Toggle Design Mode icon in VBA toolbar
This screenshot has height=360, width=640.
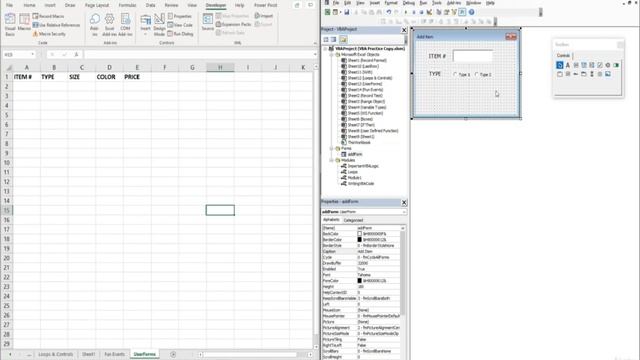(x=429, y=12)
